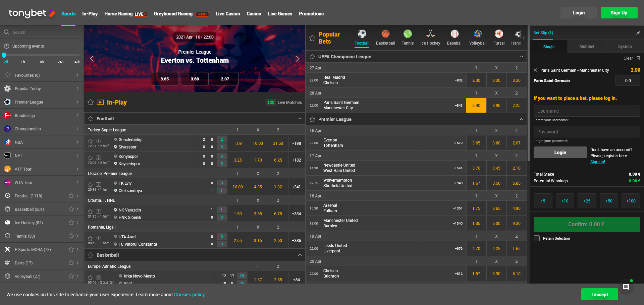
Task: Click the green Sign Up button
Action: point(619,13)
